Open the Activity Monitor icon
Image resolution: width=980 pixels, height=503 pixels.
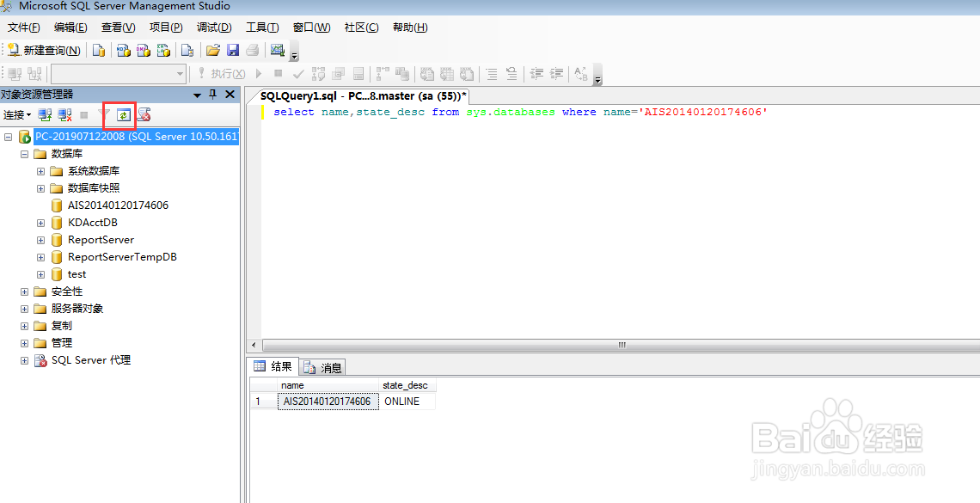(x=278, y=51)
